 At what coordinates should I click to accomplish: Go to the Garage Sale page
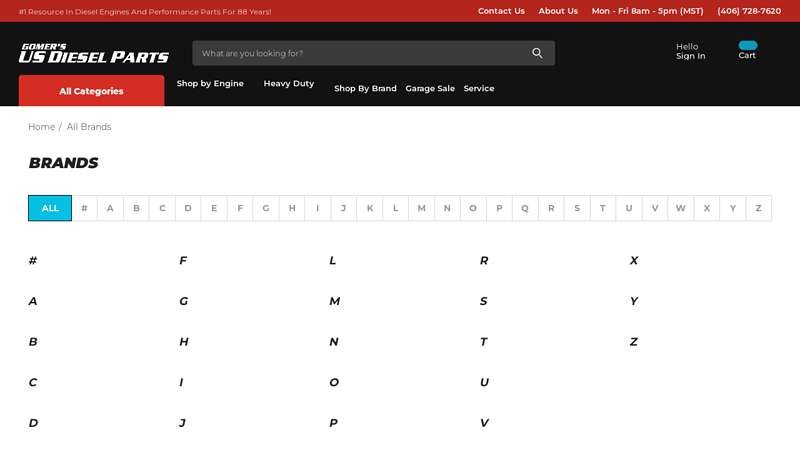tap(430, 89)
